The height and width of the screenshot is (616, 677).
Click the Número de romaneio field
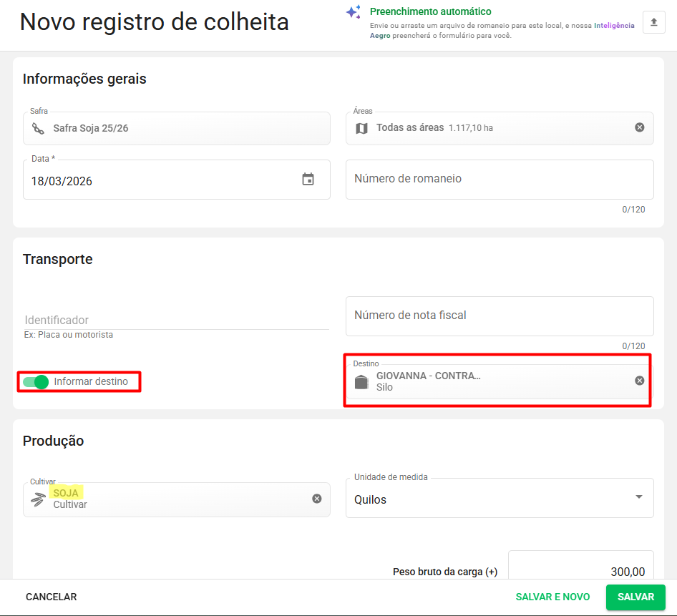pos(499,179)
